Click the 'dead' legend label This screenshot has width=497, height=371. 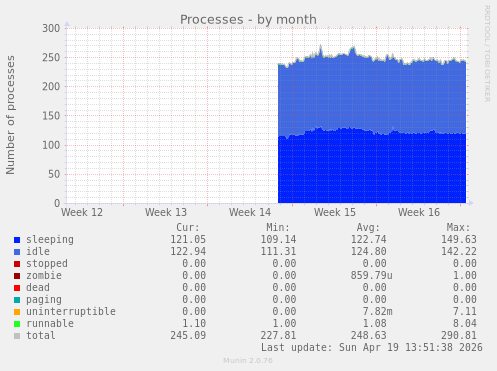pos(38,288)
